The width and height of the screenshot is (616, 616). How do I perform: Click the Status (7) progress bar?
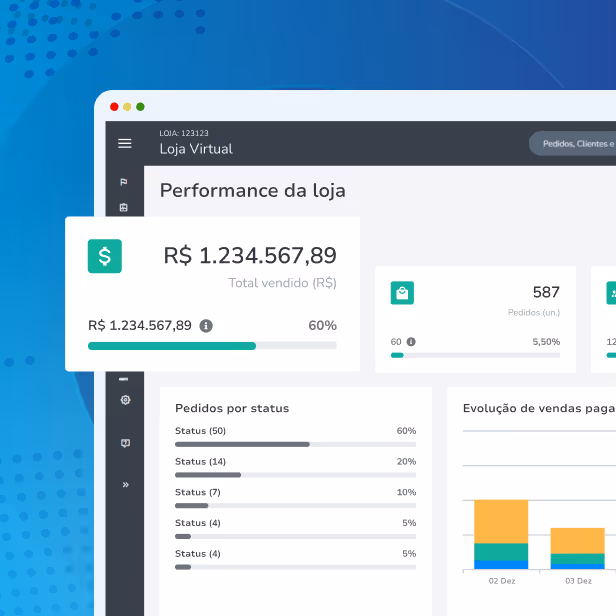coord(295,506)
